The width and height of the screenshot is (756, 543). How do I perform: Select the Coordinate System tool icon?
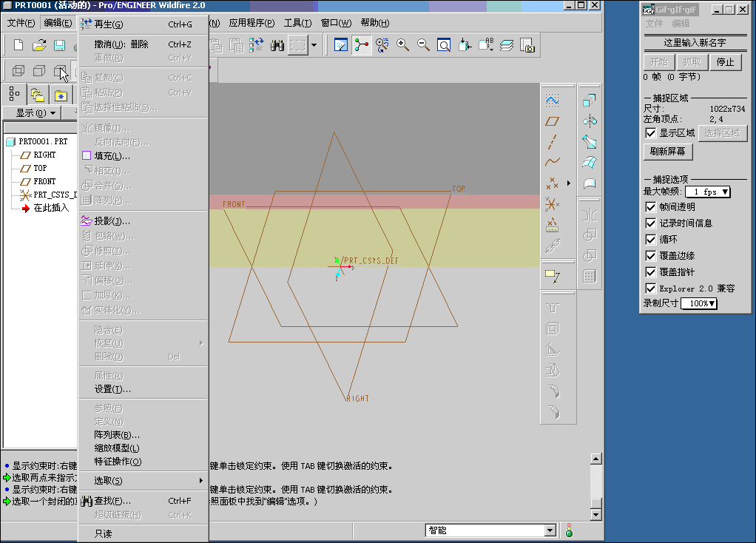[x=552, y=204]
